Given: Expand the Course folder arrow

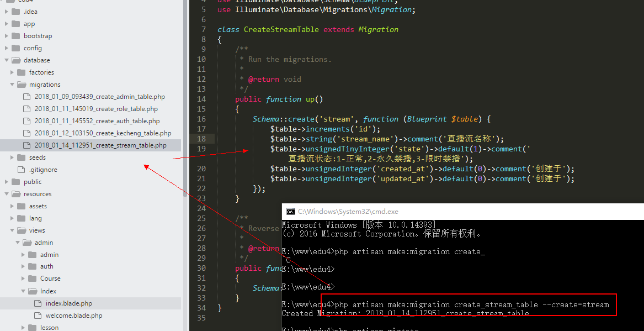Looking at the screenshot, I should [x=23, y=279].
